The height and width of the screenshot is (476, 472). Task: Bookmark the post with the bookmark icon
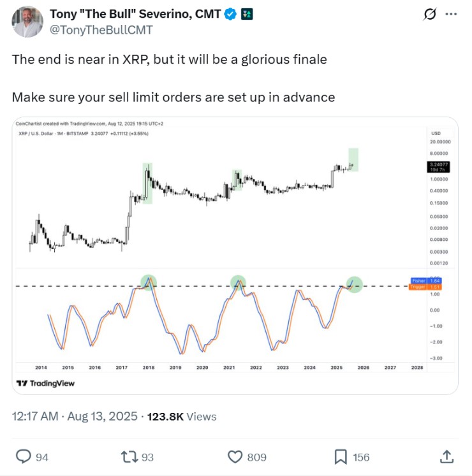coord(341,457)
